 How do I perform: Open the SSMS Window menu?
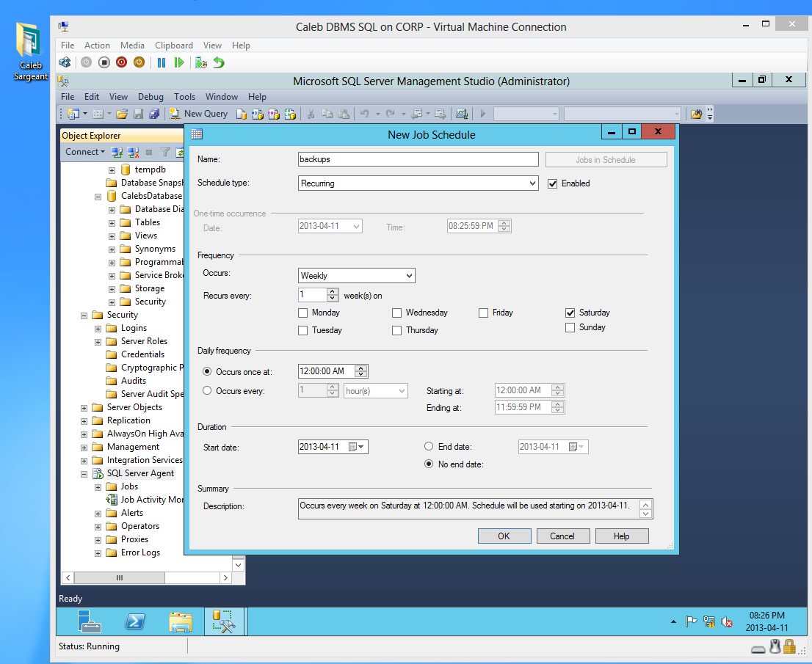[222, 97]
